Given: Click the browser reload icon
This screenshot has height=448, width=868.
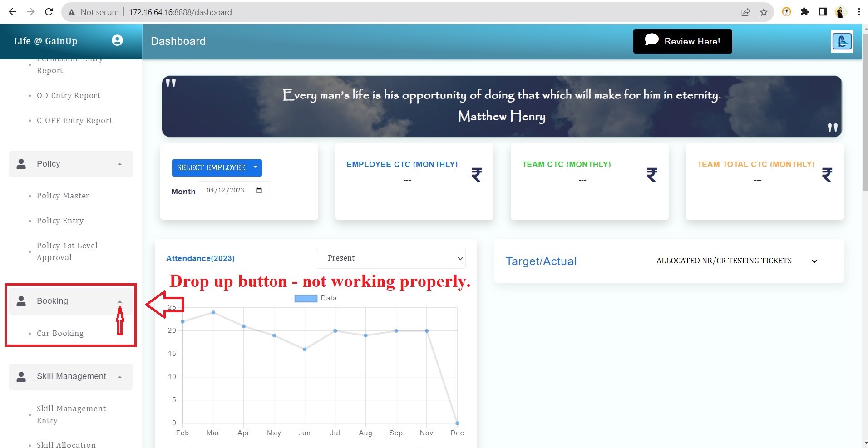Looking at the screenshot, I should [49, 12].
